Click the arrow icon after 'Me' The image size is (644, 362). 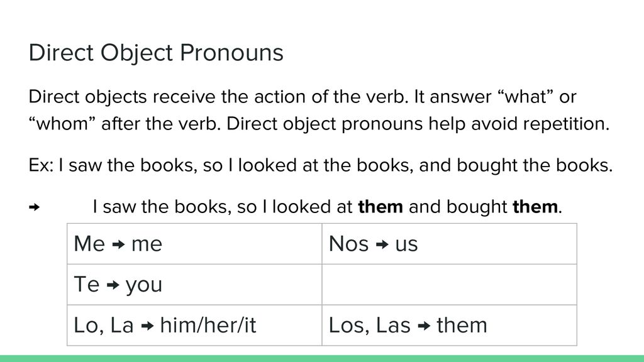tap(118, 245)
